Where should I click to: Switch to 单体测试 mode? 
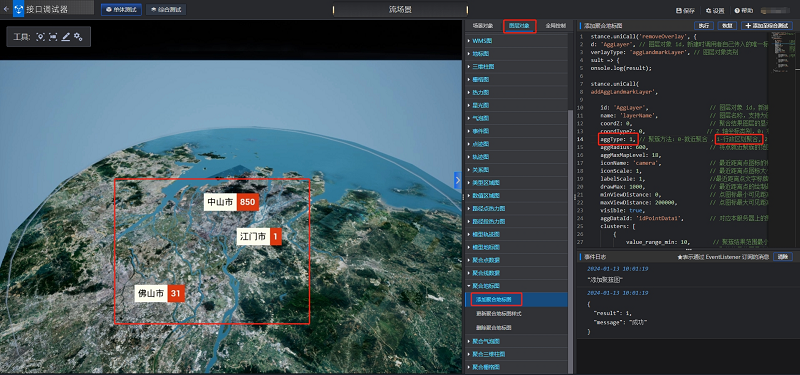click(x=121, y=10)
